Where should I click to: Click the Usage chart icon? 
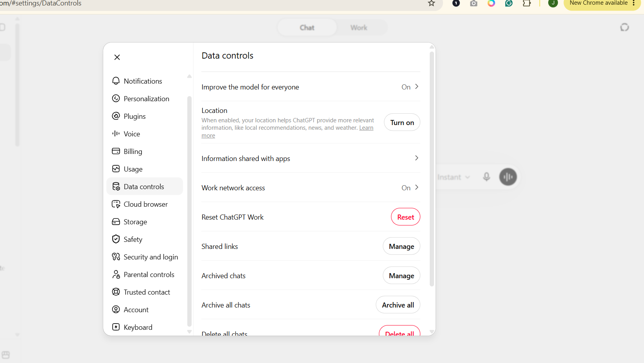[x=116, y=169]
